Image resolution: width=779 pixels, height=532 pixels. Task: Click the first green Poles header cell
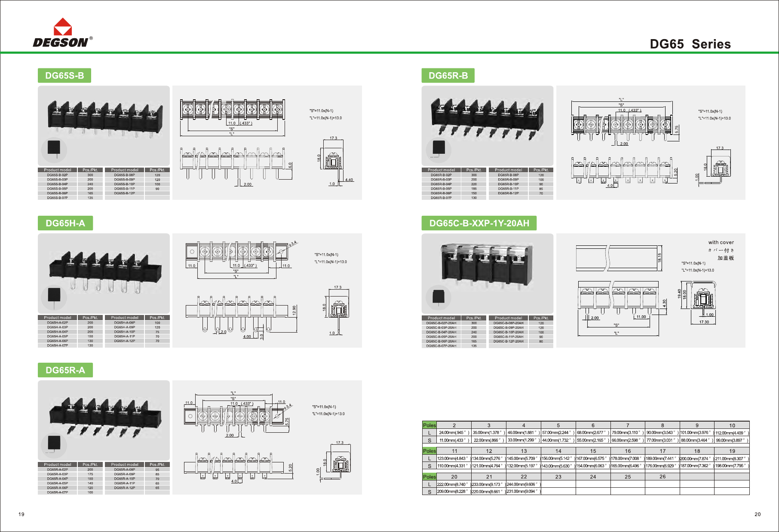click(429, 425)
